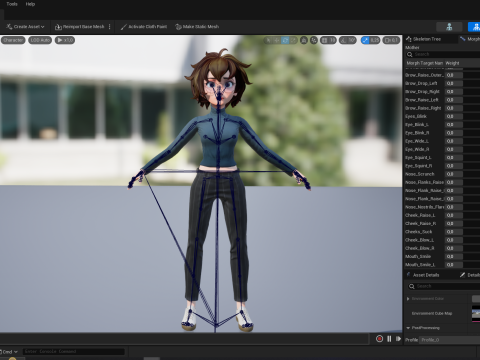Viewport: 480px width, 360px height.
Task: Select Eye_Blink_R morph target row
Action: [x=442, y=133]
